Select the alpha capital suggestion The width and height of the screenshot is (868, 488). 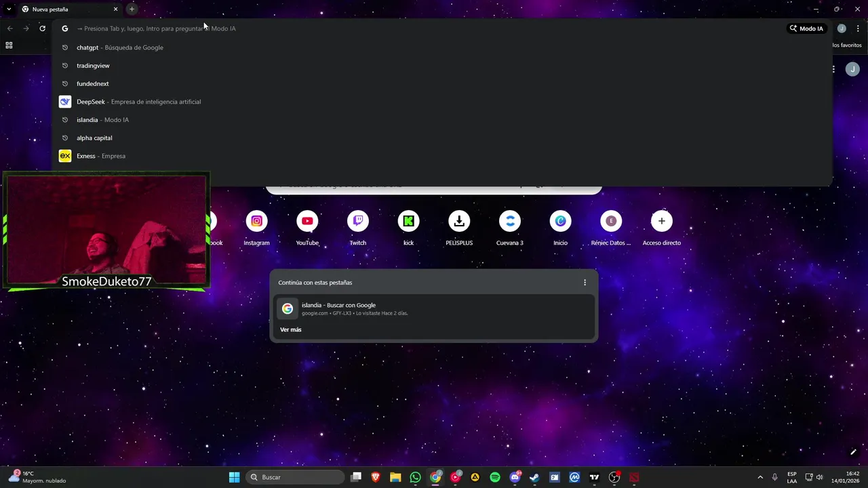[x=442, y=138]
